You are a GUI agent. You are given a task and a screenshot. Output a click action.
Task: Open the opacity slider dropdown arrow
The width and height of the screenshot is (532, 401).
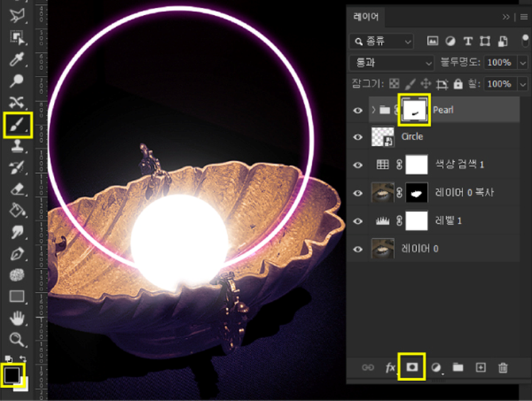[523, 63]
